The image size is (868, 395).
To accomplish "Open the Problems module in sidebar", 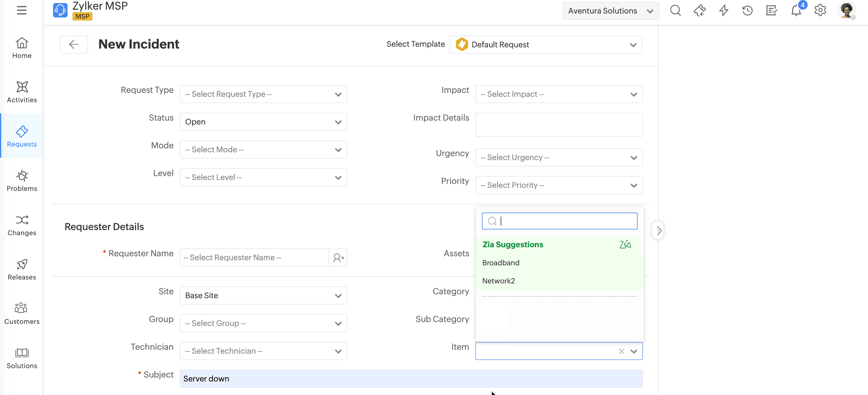I will click(22, 181).
